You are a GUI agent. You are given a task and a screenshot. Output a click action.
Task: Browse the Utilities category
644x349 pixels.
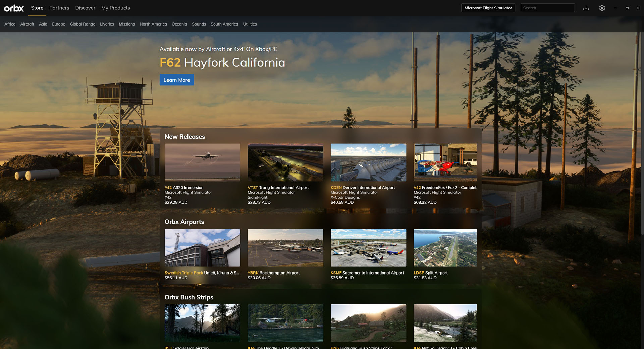tap(250, 24)
